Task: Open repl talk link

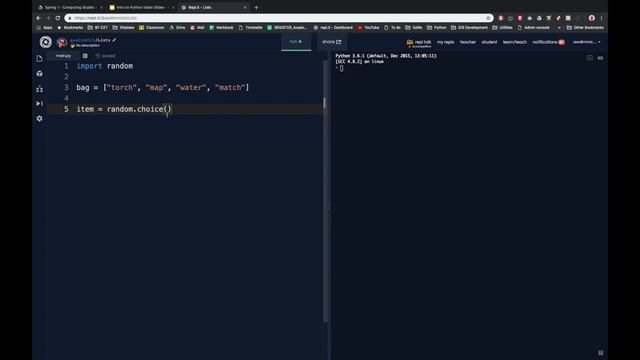Action: click(x=419, y=42)
